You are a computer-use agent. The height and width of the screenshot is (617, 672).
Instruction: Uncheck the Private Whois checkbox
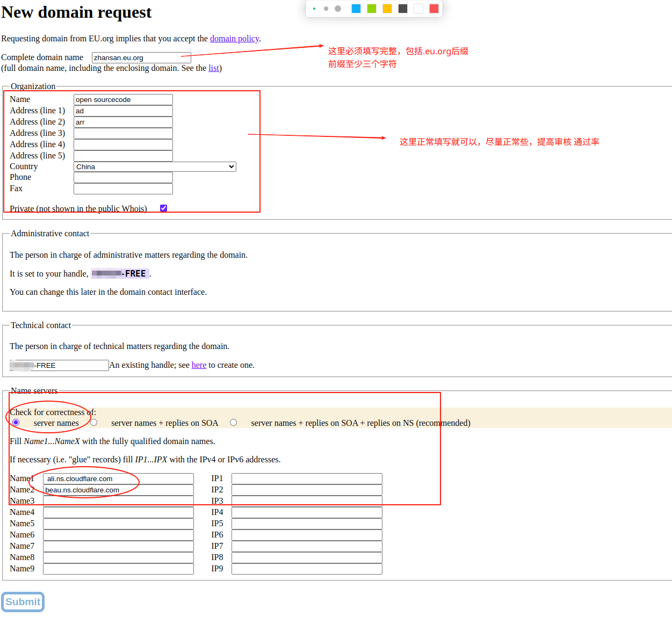pos(163,208)
